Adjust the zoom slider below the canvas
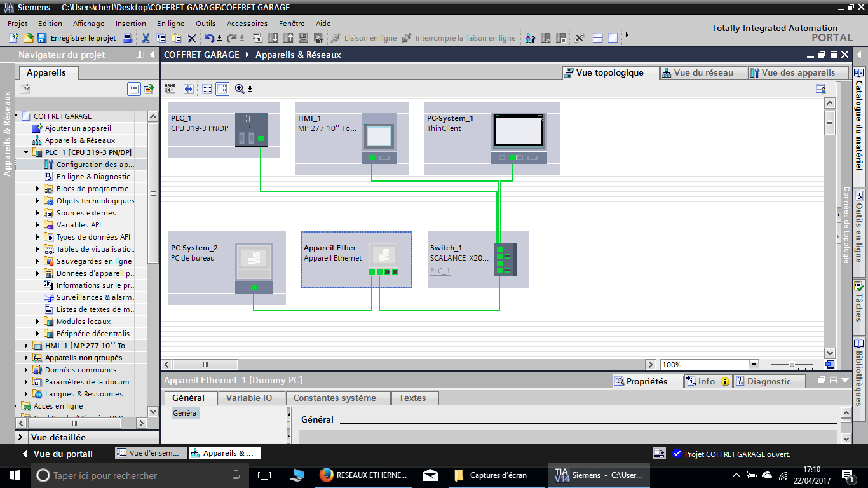This screenshot has width=868, height=488. [x=792, y=365]
